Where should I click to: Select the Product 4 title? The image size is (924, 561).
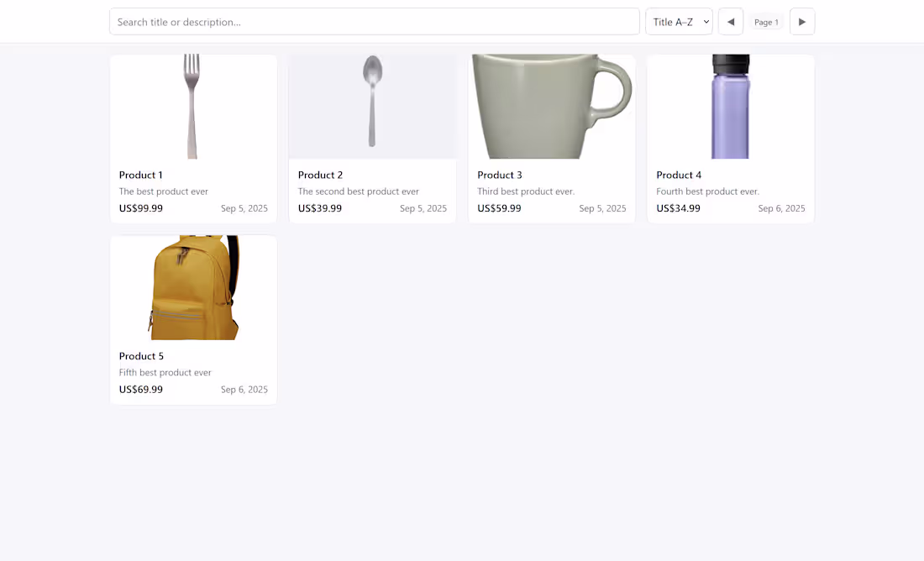(x=679, y=175)
